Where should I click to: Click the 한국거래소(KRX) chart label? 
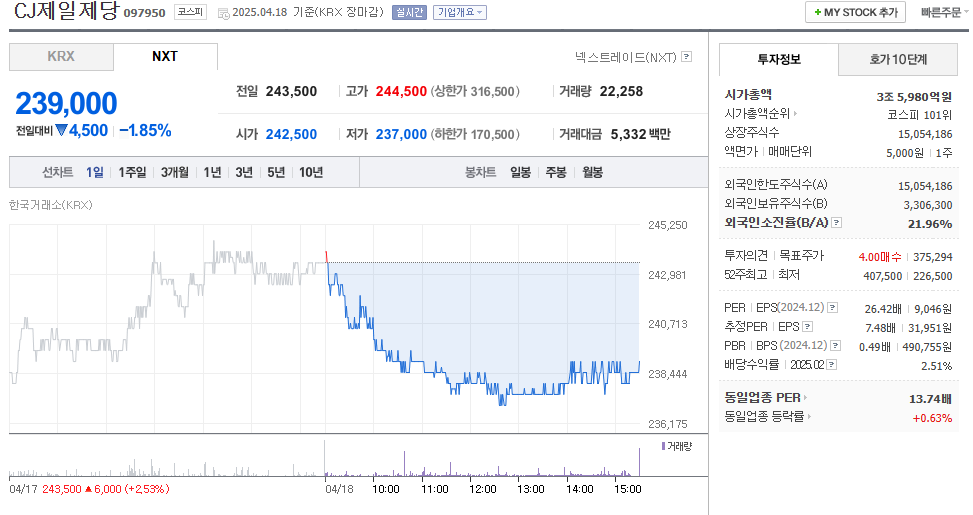(50, 205)
